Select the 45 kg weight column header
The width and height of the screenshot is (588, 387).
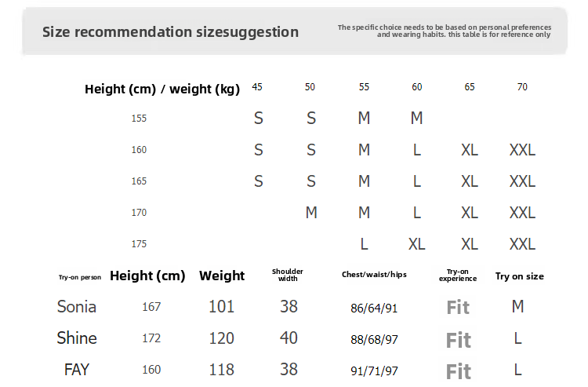tap(257, 87)
